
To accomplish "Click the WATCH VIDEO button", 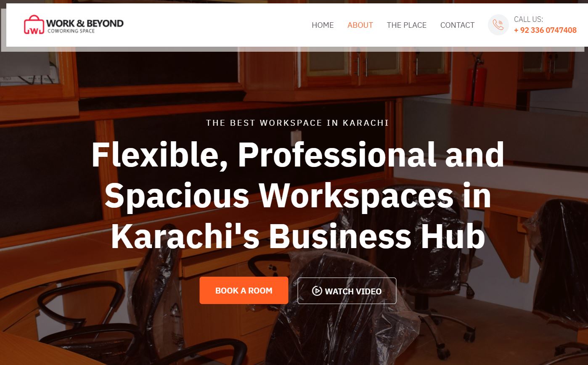I will click(347, 291).
